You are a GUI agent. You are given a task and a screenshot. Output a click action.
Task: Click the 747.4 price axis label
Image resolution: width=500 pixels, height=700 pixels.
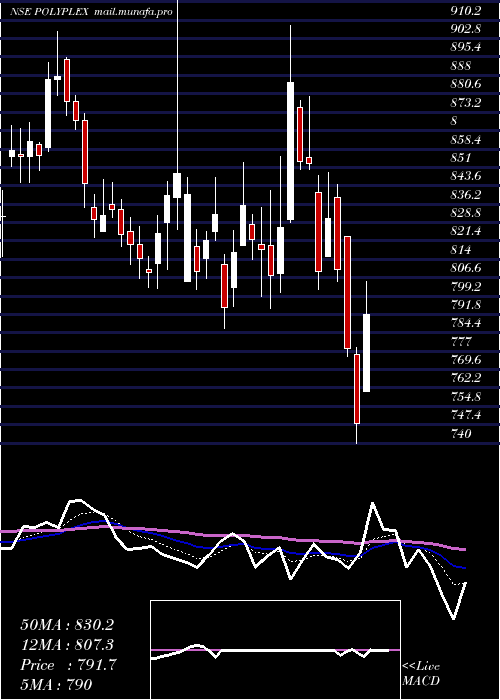466,415
